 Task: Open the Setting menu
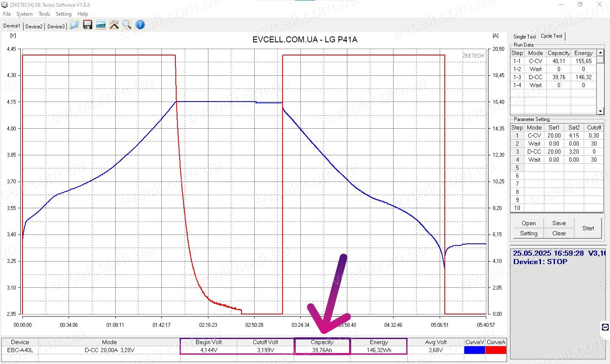[x=64, y=14]
